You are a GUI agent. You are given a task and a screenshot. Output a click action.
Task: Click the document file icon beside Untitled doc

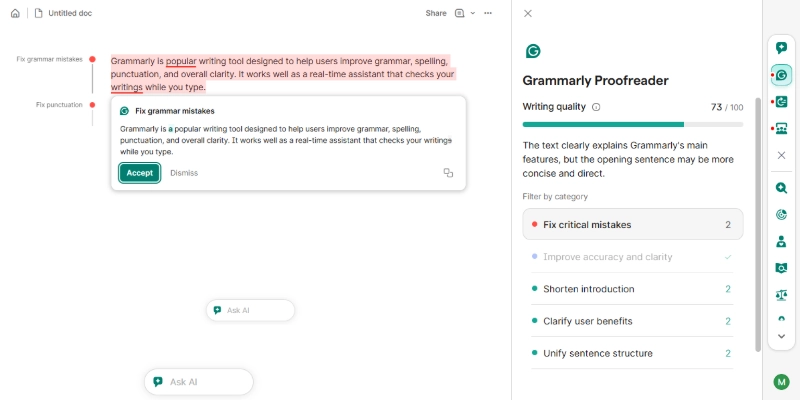[38, 13]
